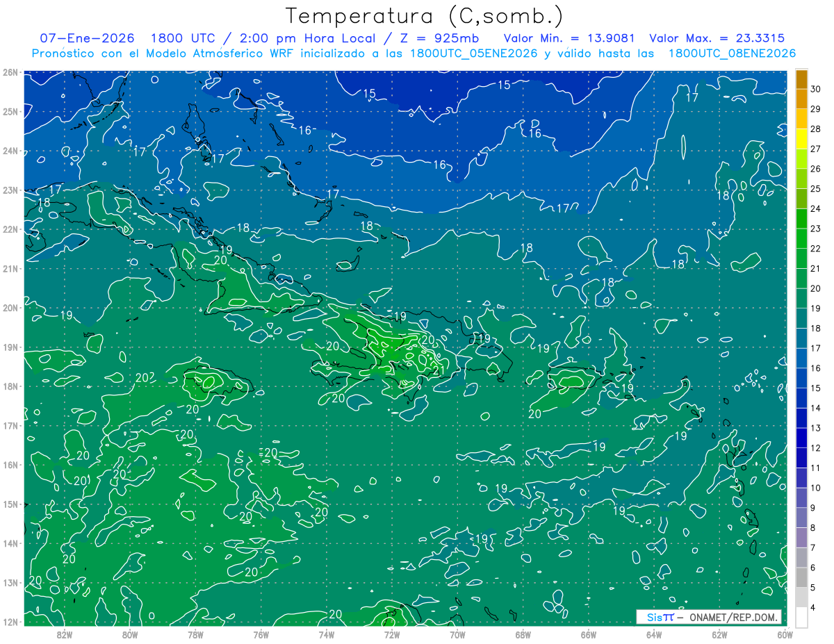Click the colorbar scale label '30'
Image resolution: width=834 pixels, height=644 pixels.
pyautogui.click(x=816, y=89)
